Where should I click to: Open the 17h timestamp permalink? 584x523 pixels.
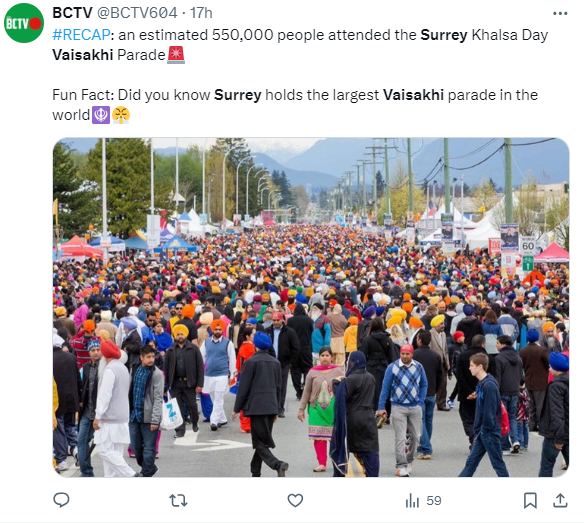tap(201, 13)
